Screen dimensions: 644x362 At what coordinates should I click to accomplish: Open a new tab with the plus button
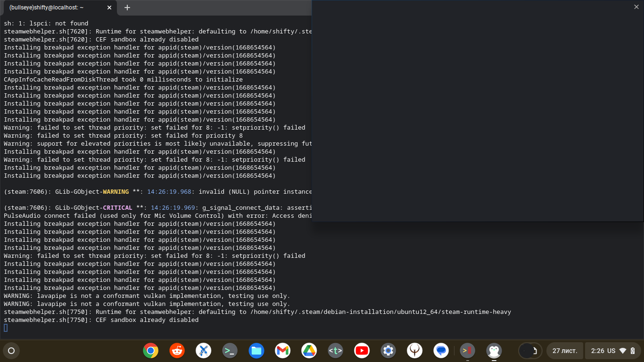point(127,8)
